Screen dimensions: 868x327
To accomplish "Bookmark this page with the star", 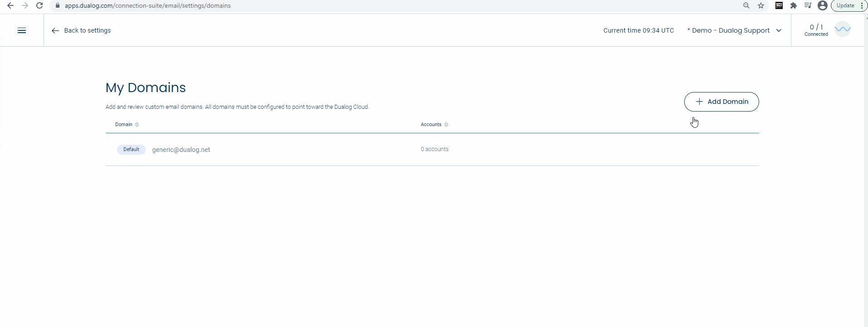I will point(761,5).
